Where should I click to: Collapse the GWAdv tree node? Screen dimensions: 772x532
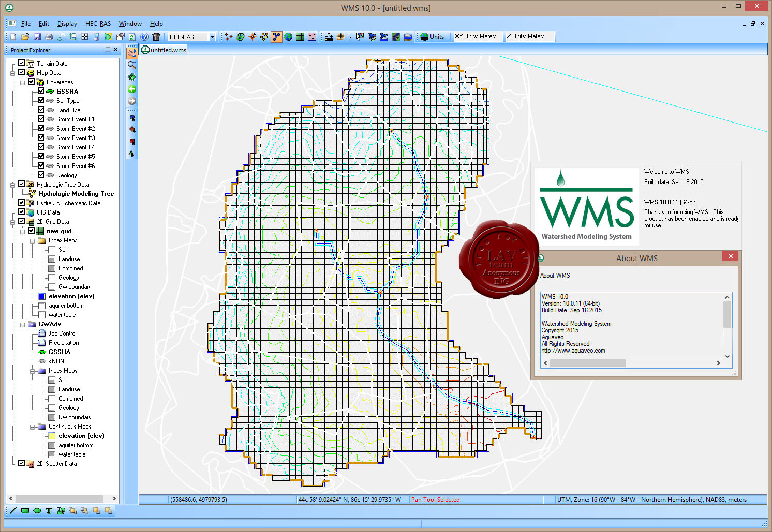point(22,324)
